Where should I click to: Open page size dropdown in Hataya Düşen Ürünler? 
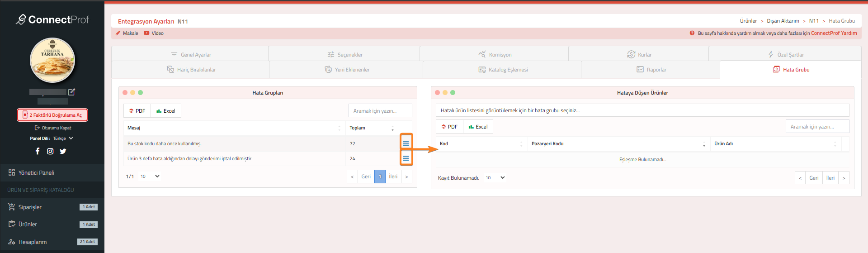pos(495,178)
